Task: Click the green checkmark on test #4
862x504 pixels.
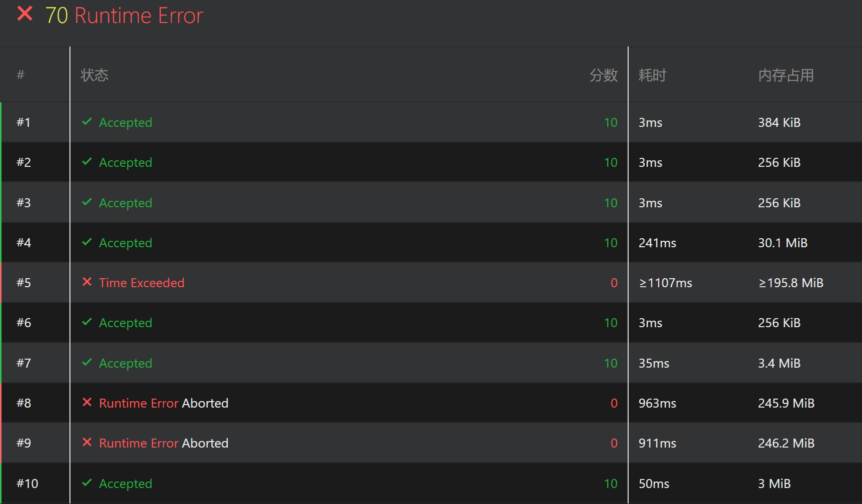Action: coord(87,242)
